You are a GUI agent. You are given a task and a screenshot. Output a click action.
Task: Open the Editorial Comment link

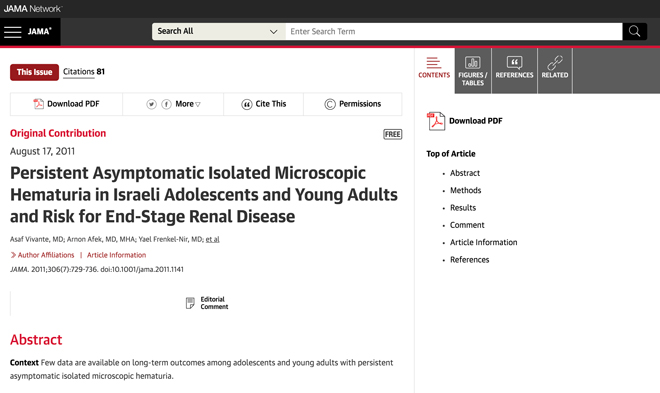click(x=208, y=303)
